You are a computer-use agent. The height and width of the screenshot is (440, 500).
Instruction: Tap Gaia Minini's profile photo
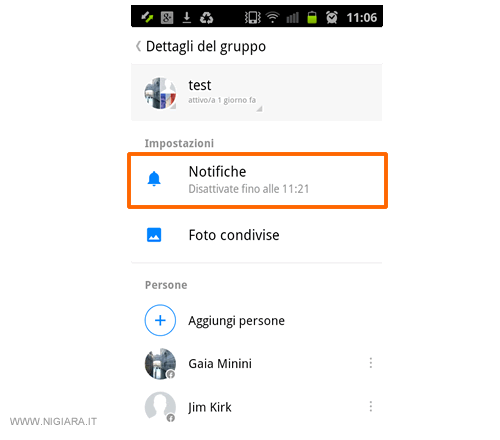coord(160,364)
